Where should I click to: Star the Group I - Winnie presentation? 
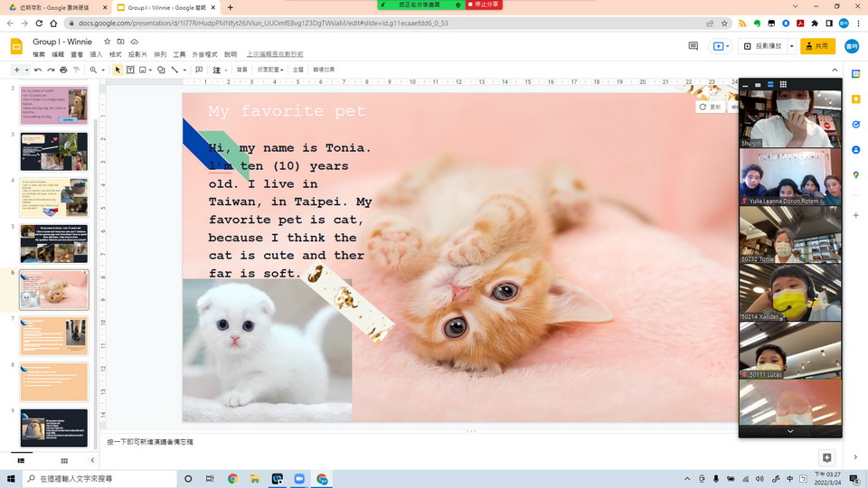(x=108, y=42)
